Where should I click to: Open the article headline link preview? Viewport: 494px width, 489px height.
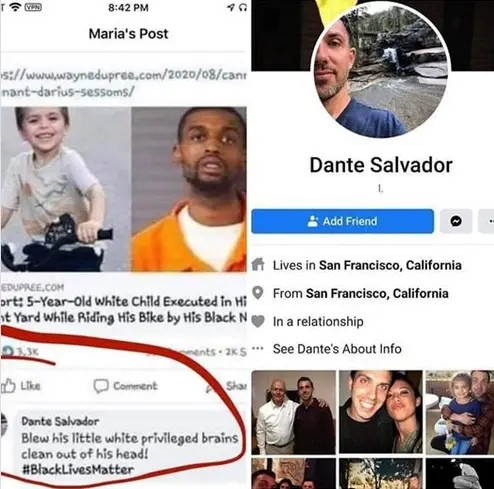(123, 309)
